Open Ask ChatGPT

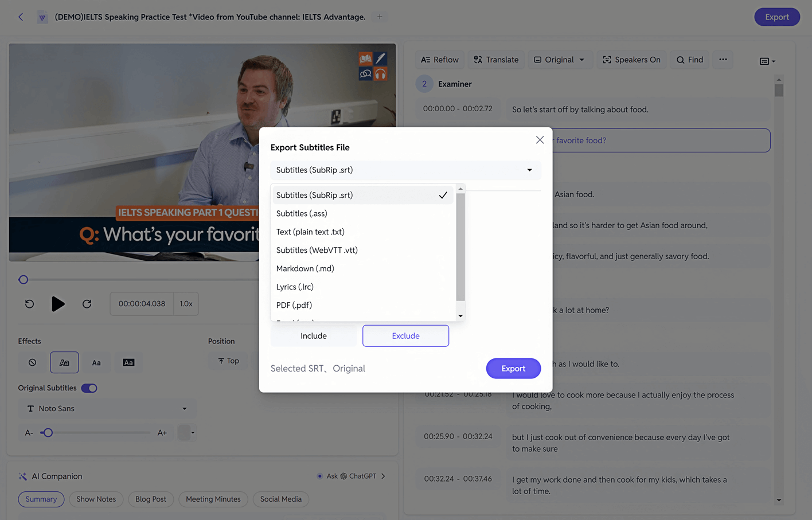pyautogui.click(x=352, y=476)
